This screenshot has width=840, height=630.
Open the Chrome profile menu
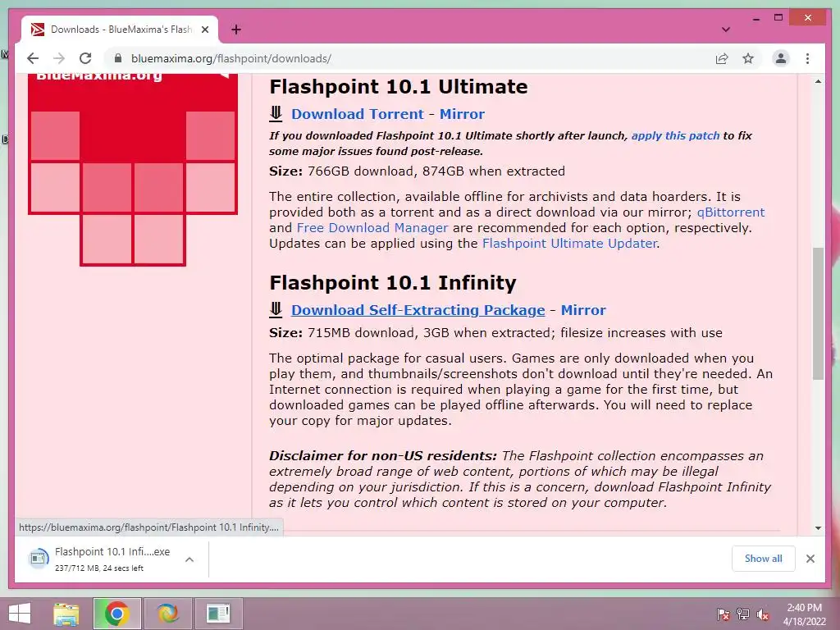pyautogui.click(x=781, y=58)
